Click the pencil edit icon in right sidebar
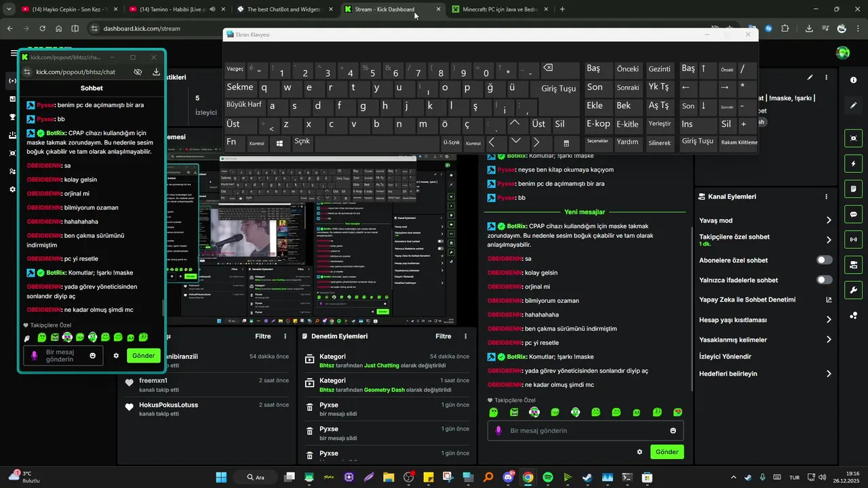 pyautogui.click(x=853, y=105)
